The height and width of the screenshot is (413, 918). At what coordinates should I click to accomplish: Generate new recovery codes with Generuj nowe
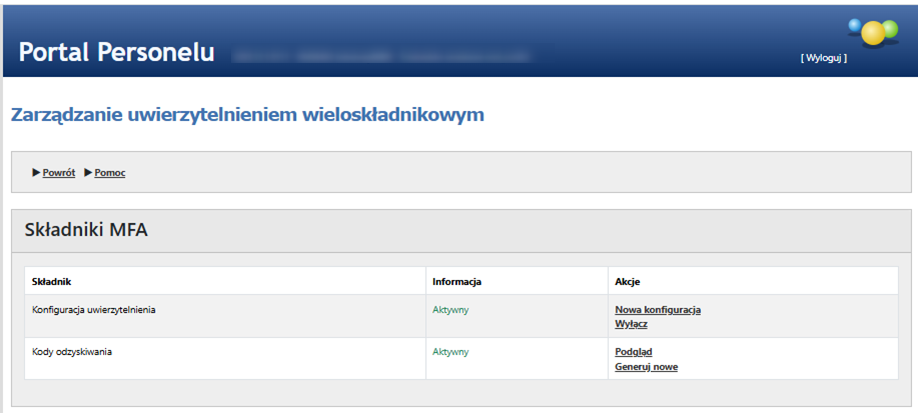(646, 367)
